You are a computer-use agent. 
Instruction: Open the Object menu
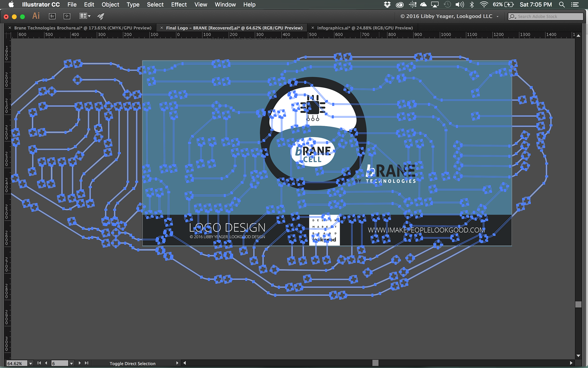(110, 4)
